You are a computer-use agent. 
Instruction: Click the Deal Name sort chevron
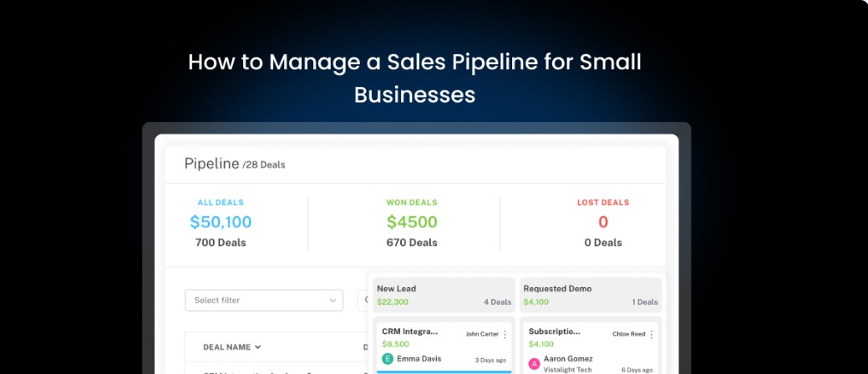tap(257, 347)
